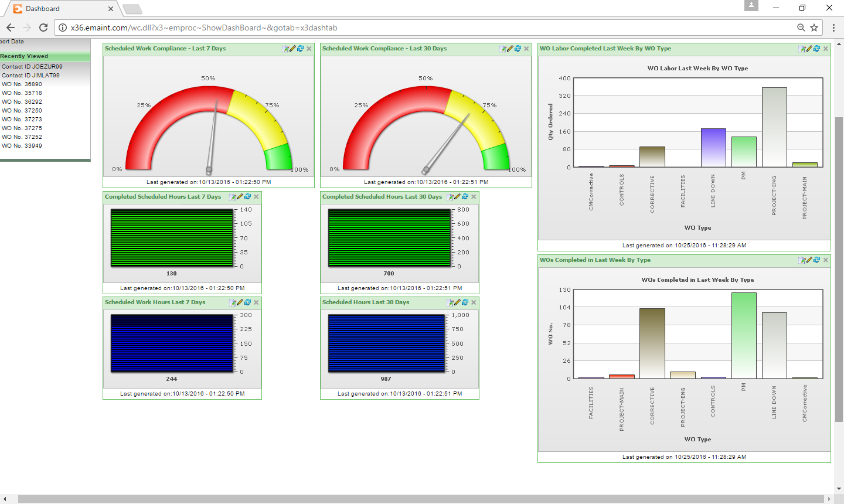Open the page zoom indicator in address bar
The height and width of the screenshot is (504, 844).
[801, 28]
